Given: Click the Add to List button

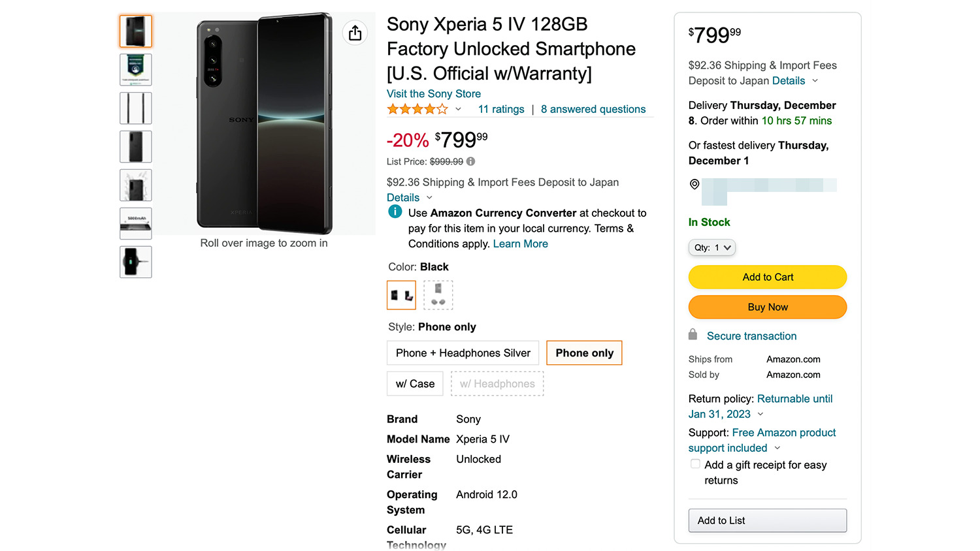Looking at the screenshot, I should click(767, 520).
